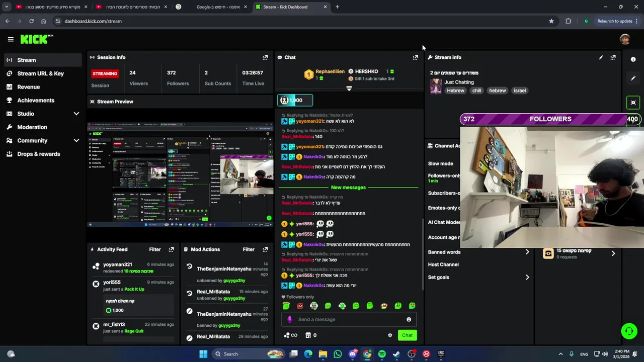Screen dimensions: 644x362
Task: Click the purple microphone icon in message box
Action: tap(289, 319)
